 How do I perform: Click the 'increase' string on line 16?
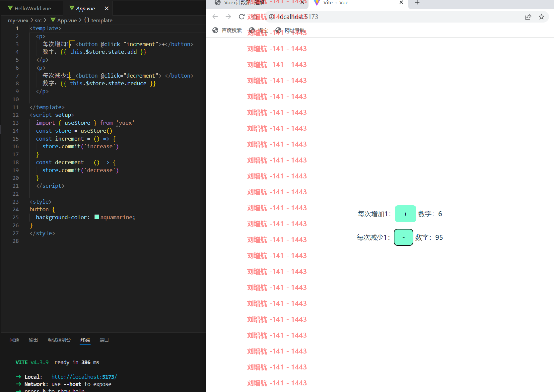pos(100,146)
